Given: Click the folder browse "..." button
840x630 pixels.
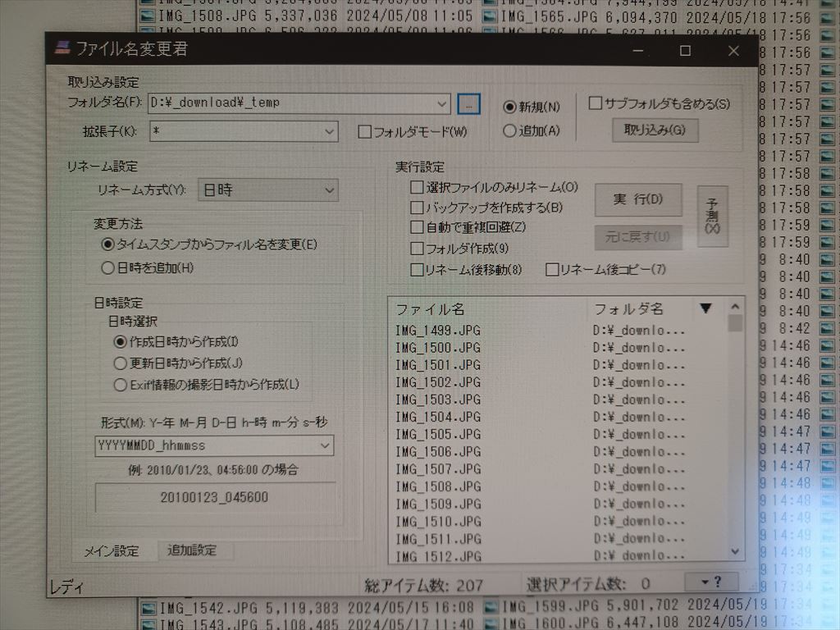Looking at the screenshot, I should 468,104.
